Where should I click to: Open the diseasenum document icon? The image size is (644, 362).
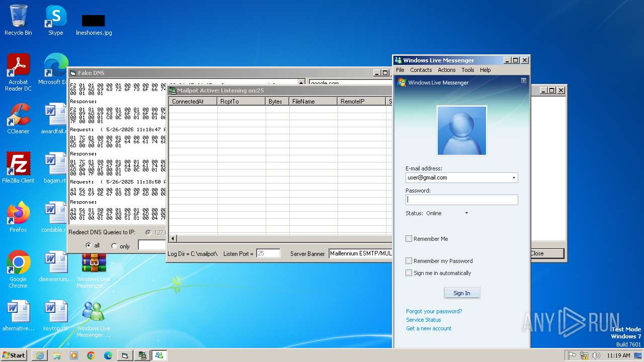(55, 266)
